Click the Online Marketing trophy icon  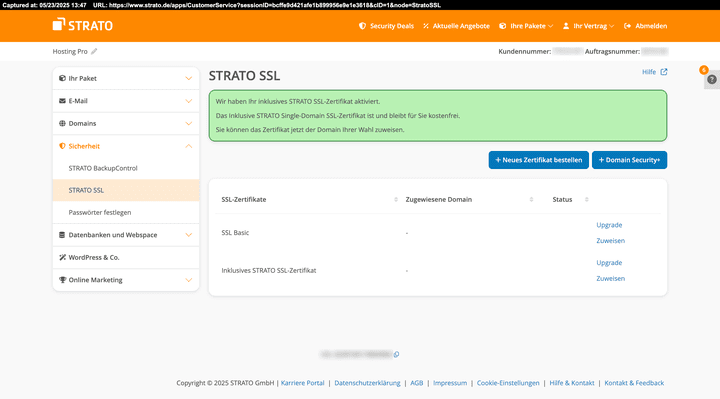62,280
